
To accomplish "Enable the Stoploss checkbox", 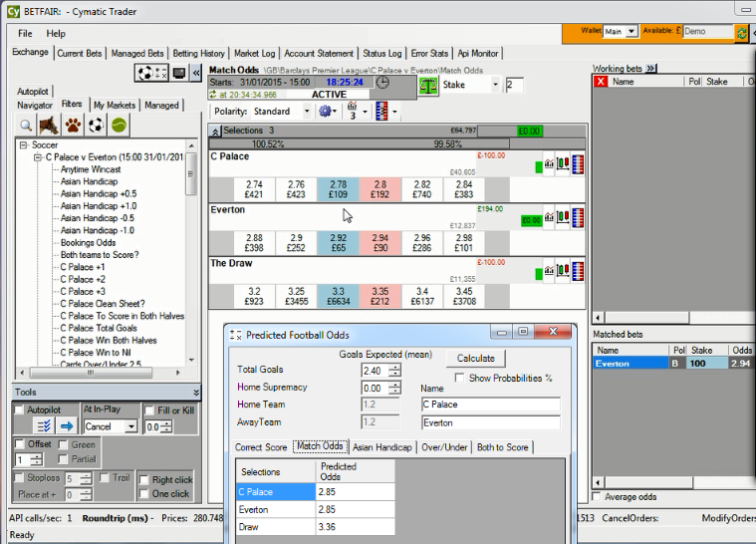I will point(19,478).
